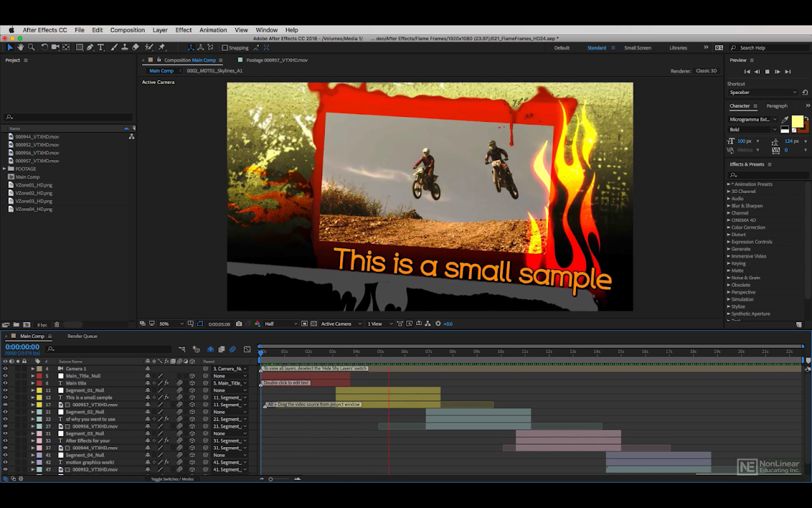Viewport: 812px width, 508px height.
Task: Open the Half resolution dropdown
Action: pyautogui.click(x=280, y=324)
